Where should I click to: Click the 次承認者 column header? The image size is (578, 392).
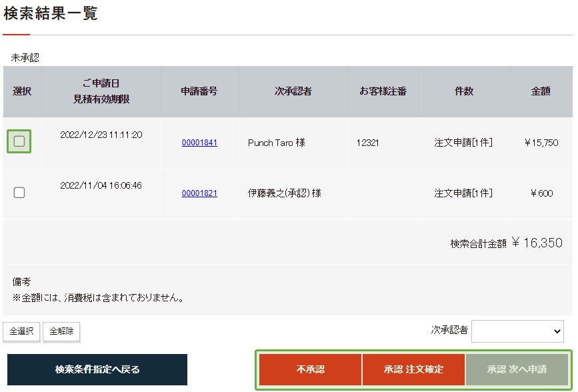(293, 91)
